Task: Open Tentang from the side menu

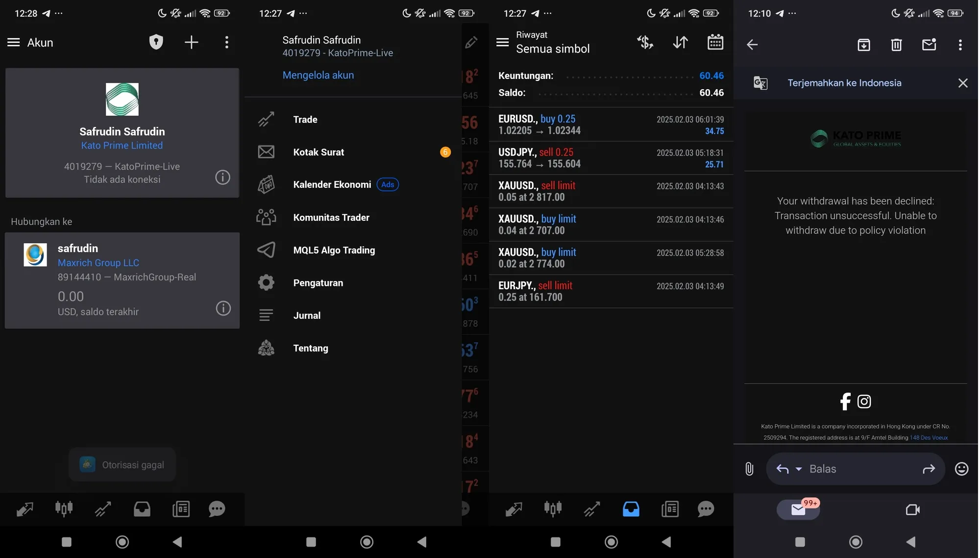Action: [353, 348]
